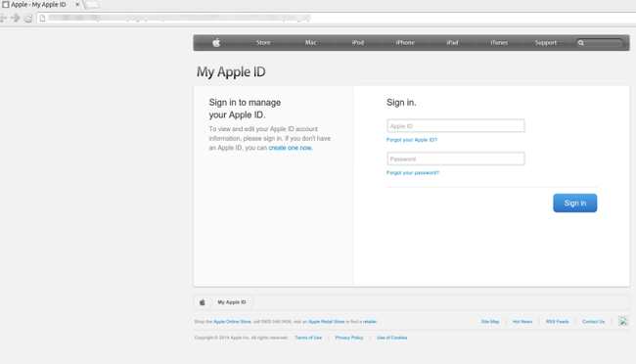Viewport: 636px width, 364px height.
Task: Open the Hot News footer link
Action: point(522,321)
